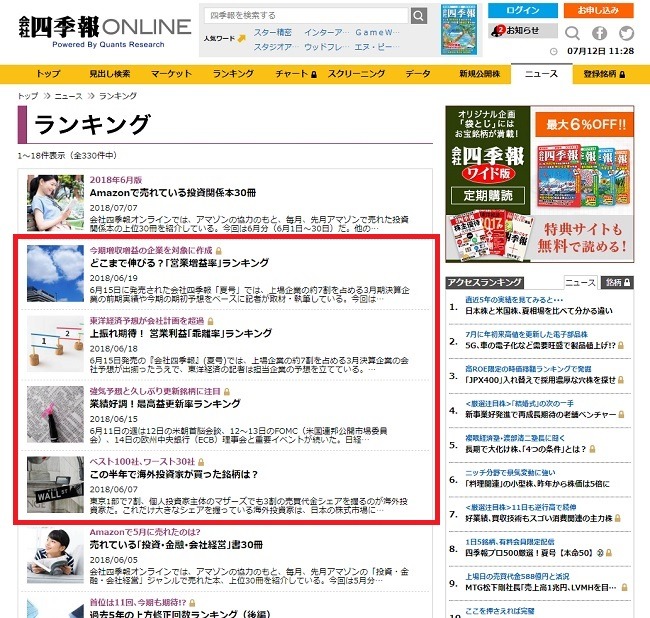Open article 上振れ期待! 営業利益「乖離率」ランキング
Screen dimensions: 650x618
(181, 334)
